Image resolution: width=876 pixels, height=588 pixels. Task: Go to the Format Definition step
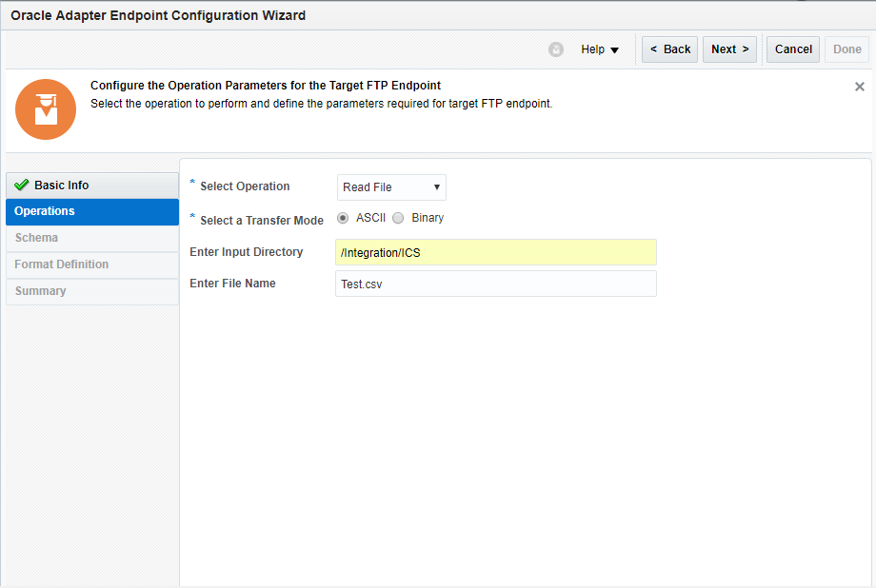point(61,265)
